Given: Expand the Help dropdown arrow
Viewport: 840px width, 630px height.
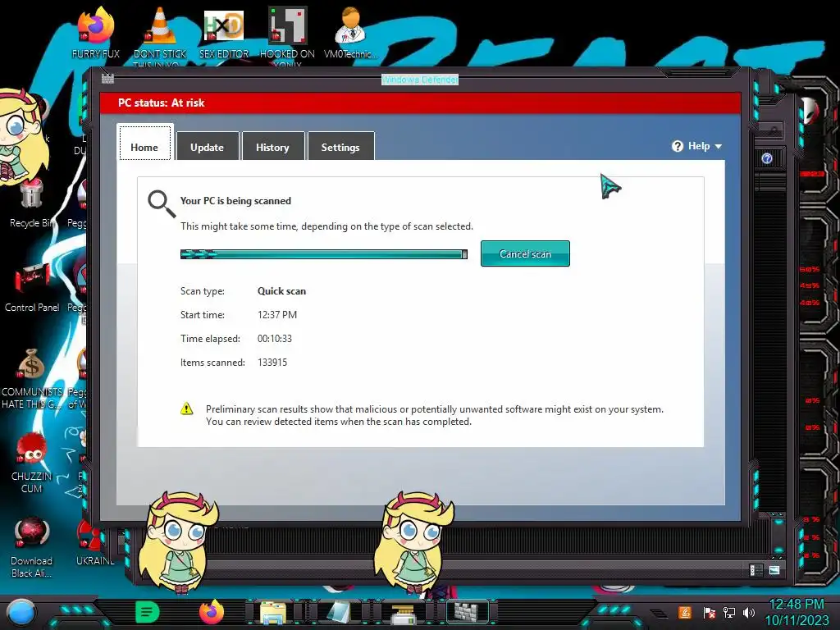Looking at the screenshot, I should [x=719, y=147].
